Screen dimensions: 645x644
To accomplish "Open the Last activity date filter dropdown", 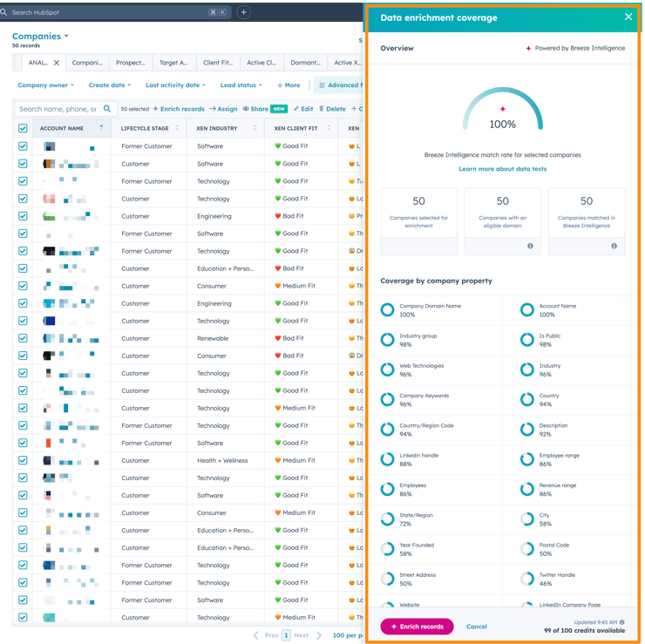I will [175, 85].
